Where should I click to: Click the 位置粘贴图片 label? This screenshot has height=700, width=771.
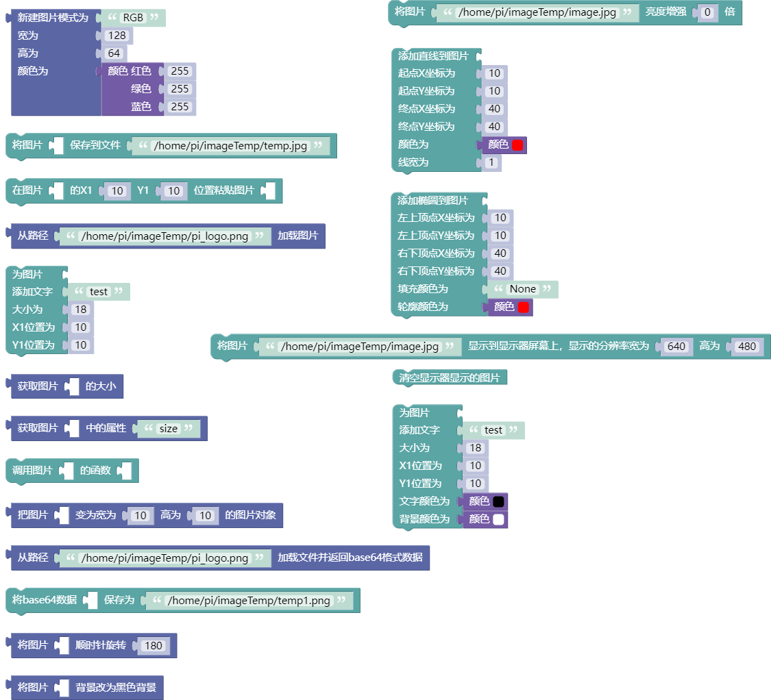click(x=223, y=190)
